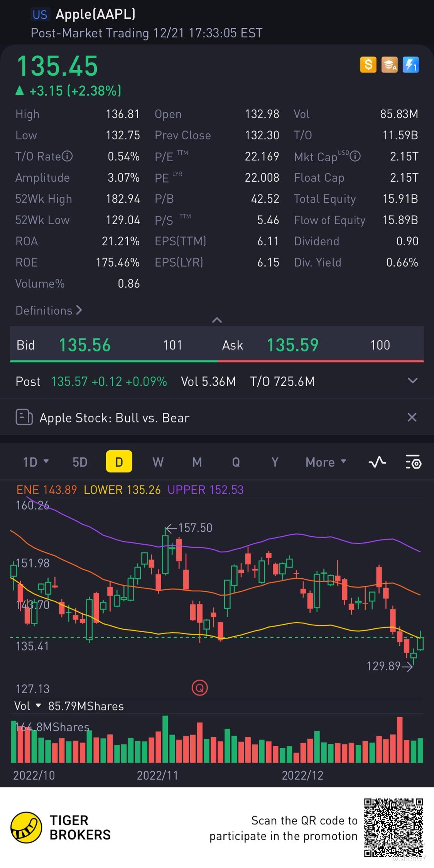Tap the Ask price 135.59
The image size is (434, 868).
(293, 345)
